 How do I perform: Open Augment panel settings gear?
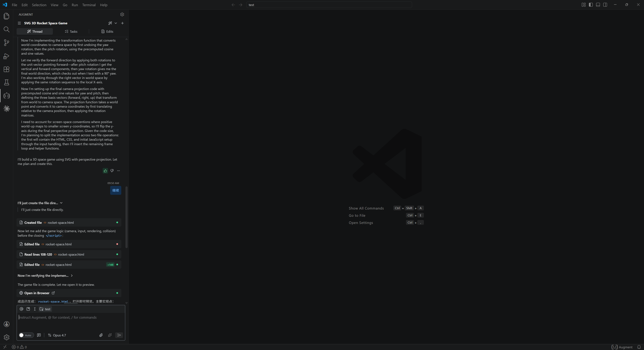tap(122, 14)
